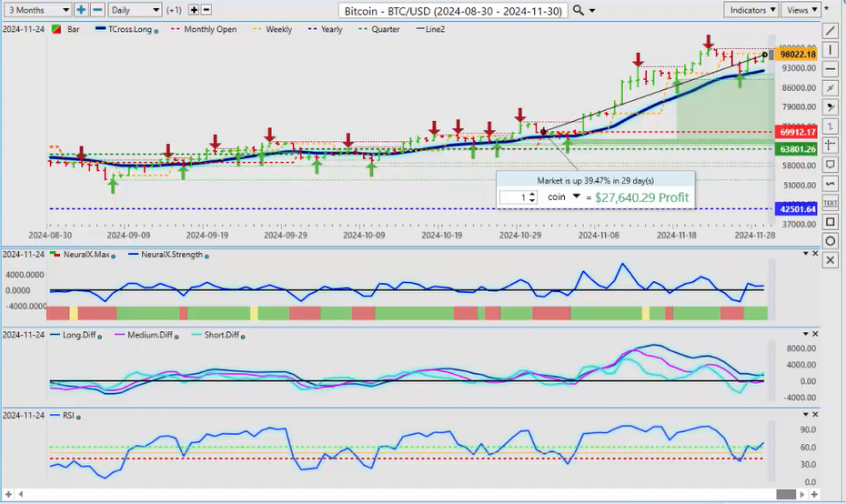The image size is (846, 504).
Task: Click the $27,640.29 Profit text
Action: [x=641, y=197]
